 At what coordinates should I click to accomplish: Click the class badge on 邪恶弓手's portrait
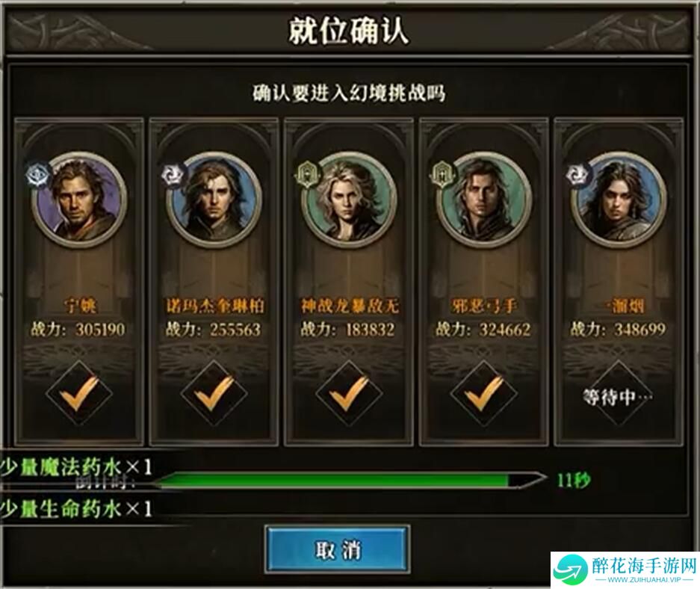[x=442, y=175]
